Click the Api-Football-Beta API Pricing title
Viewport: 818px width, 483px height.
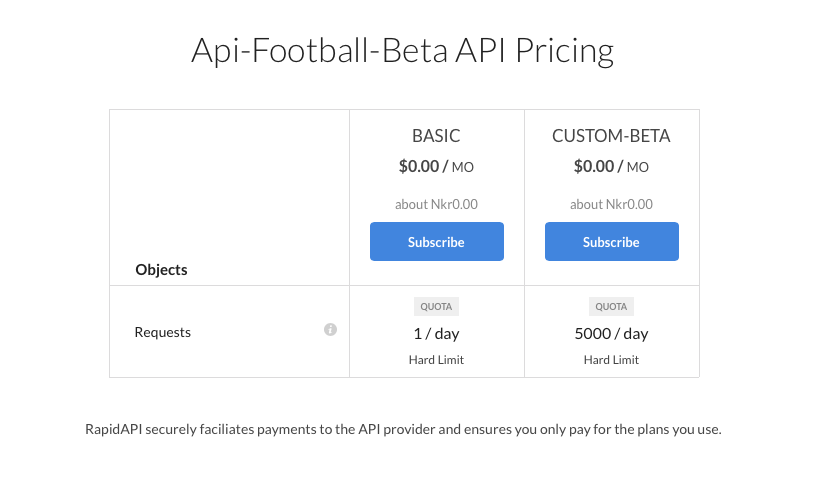pos(402,51)
